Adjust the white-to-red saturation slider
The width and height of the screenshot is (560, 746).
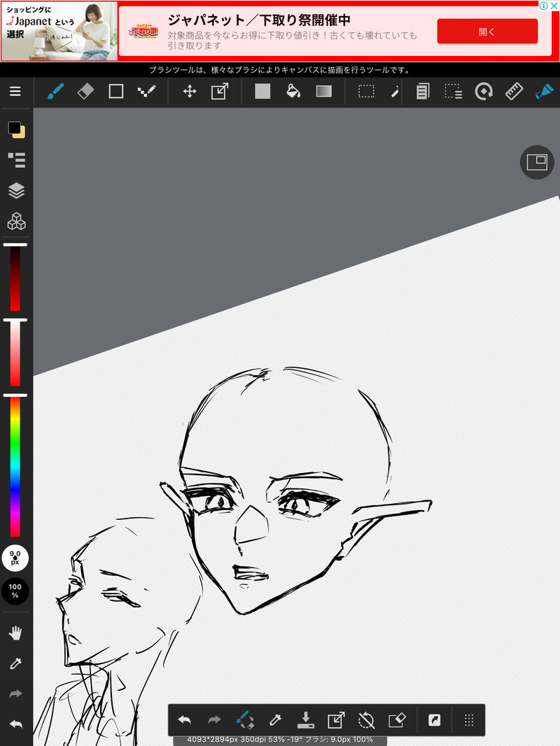coord(15,353)
